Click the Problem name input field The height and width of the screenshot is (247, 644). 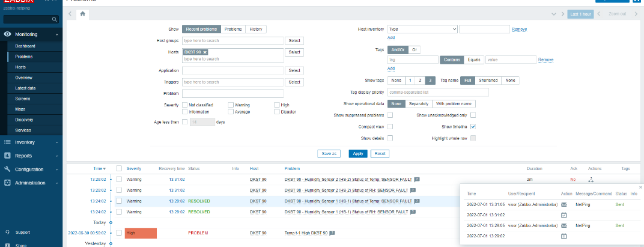coord(232,93)
